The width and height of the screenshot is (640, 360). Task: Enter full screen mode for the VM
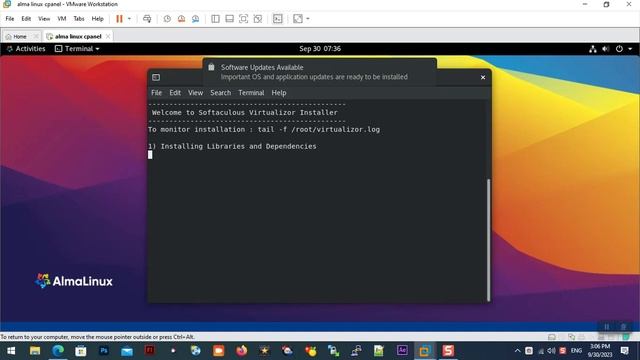(243, 19)
